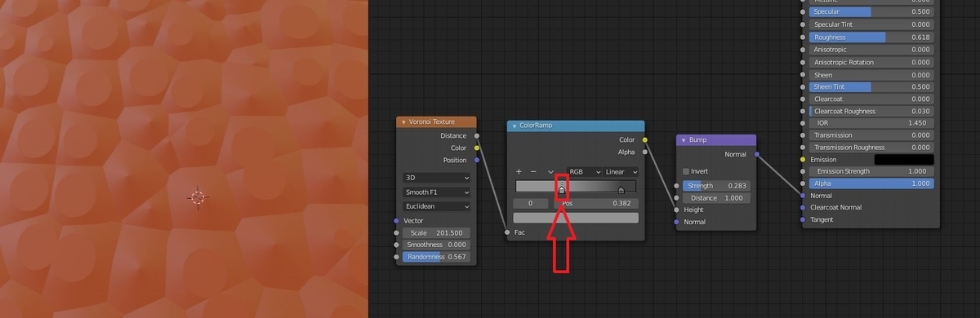Click the Clearcoat Normal input socket
Viewport: 980px width, 318px height.
point(803,207)
